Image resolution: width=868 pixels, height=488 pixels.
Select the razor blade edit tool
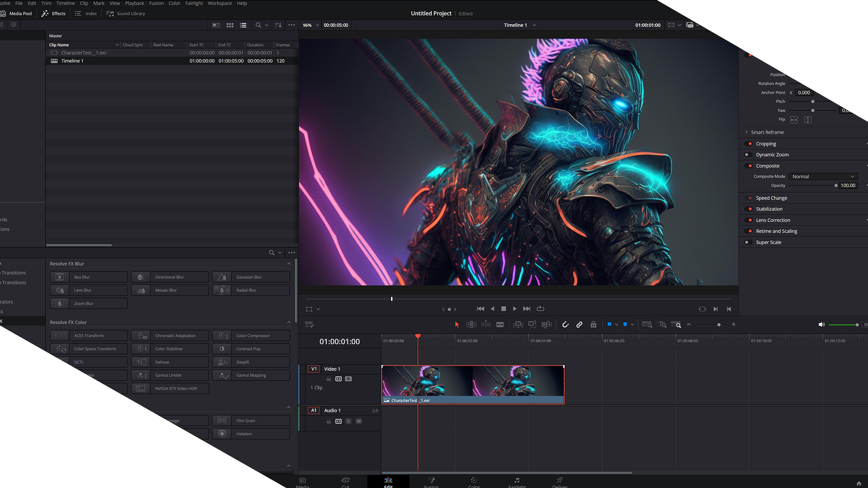pyautogui.click(x=500, y=324)
